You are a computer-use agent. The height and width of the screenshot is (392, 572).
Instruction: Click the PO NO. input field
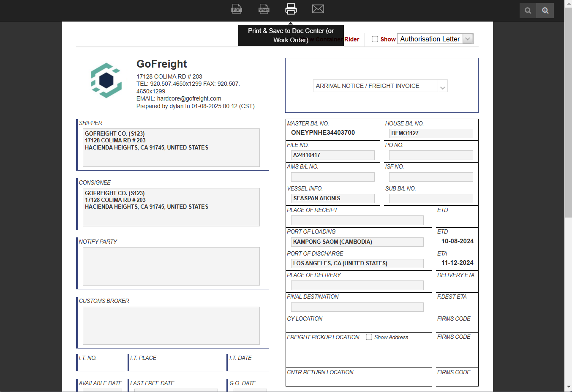(x=430, y=155)
